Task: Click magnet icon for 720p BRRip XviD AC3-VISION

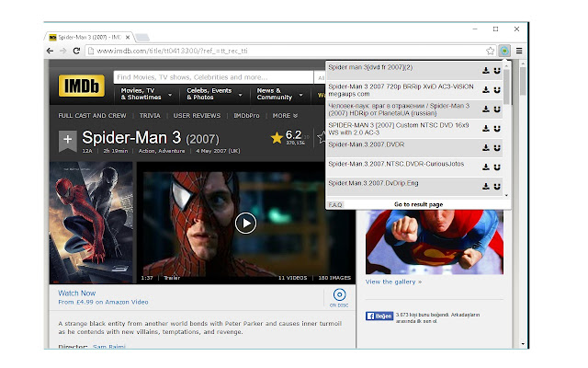Action: (497, 90)
